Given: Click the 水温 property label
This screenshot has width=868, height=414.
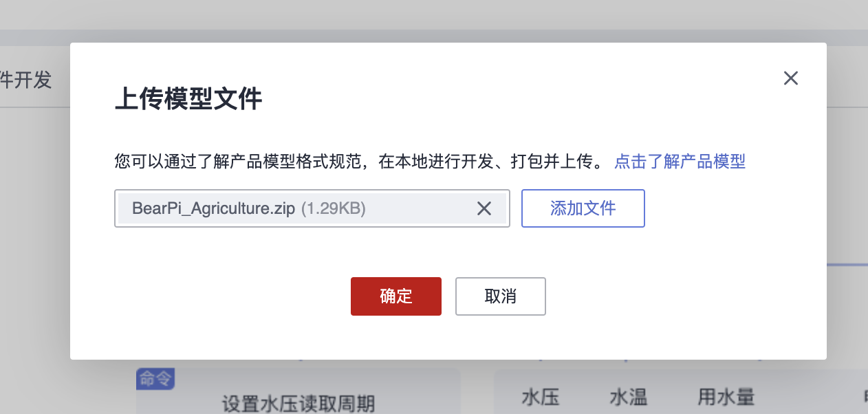Looking at the screenshot, I should (628, 397).
